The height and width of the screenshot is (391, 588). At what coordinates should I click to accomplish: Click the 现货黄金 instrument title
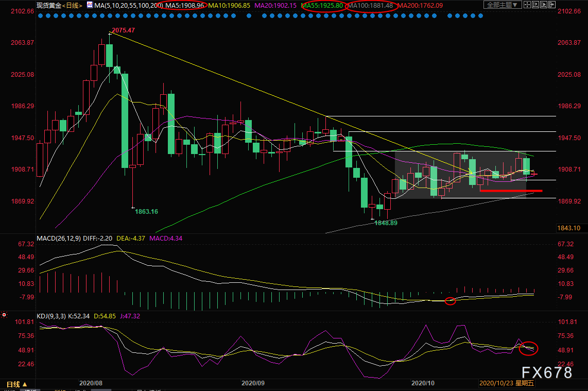coord(49,5)
